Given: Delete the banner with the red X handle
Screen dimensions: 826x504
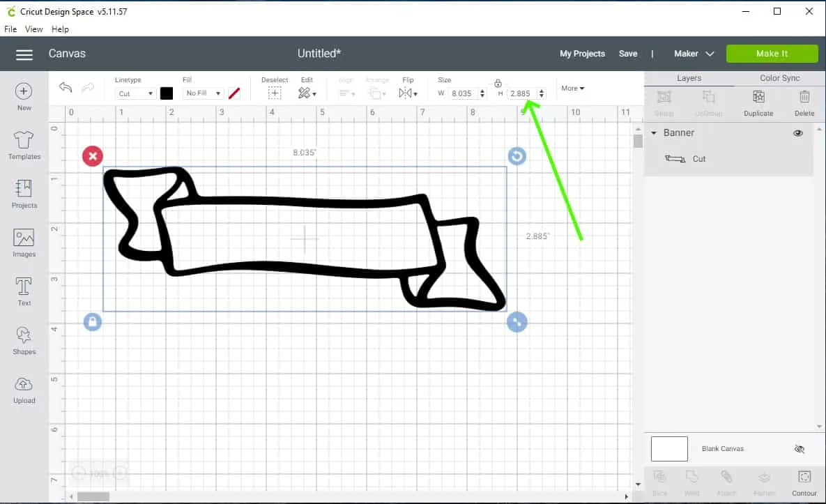Looking at the screenshot, I should 93,156.
